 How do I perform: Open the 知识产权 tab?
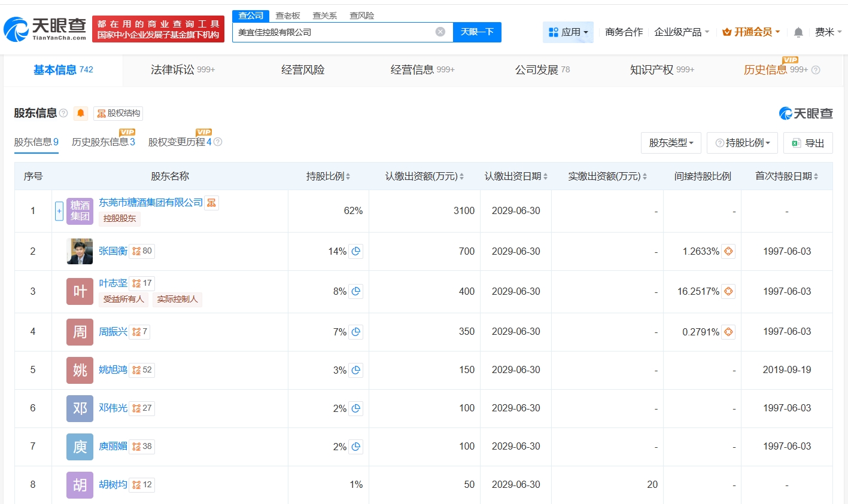point(662,70)
